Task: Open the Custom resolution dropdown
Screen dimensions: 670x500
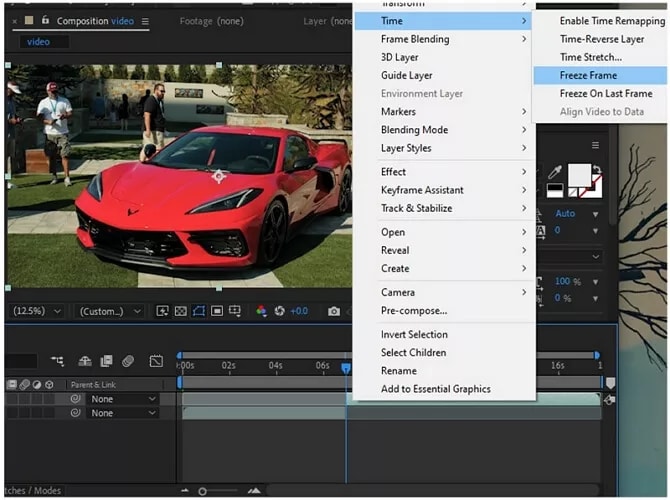Action: coord(109,311)
